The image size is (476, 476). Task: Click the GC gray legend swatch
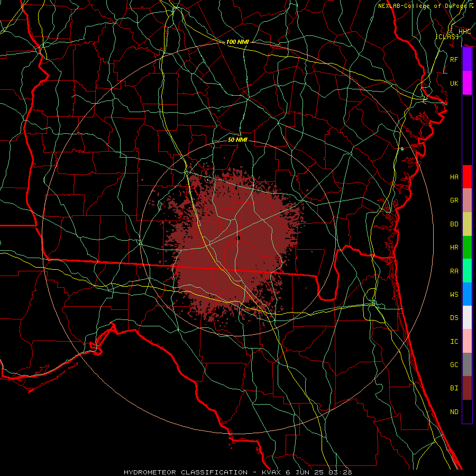(467, 364)
